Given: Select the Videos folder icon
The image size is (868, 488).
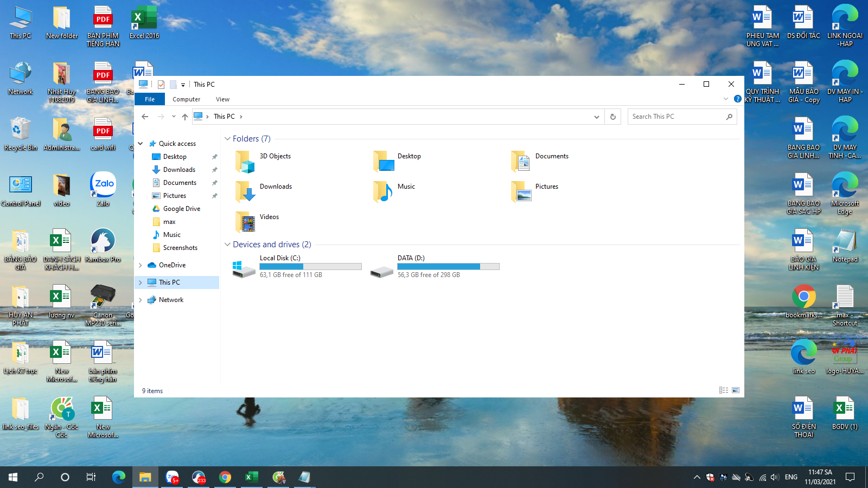Looking at the screenshot, I should coord(246,222).
